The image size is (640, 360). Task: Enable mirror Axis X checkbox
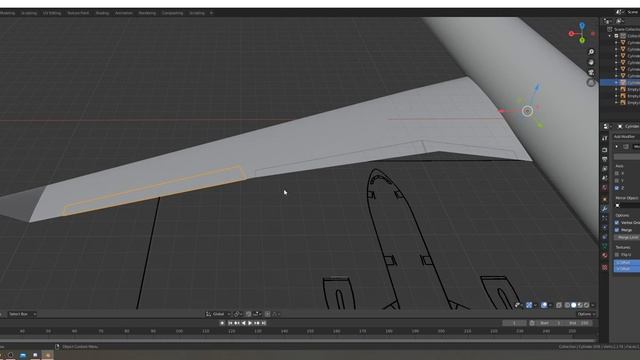[617, 173]
